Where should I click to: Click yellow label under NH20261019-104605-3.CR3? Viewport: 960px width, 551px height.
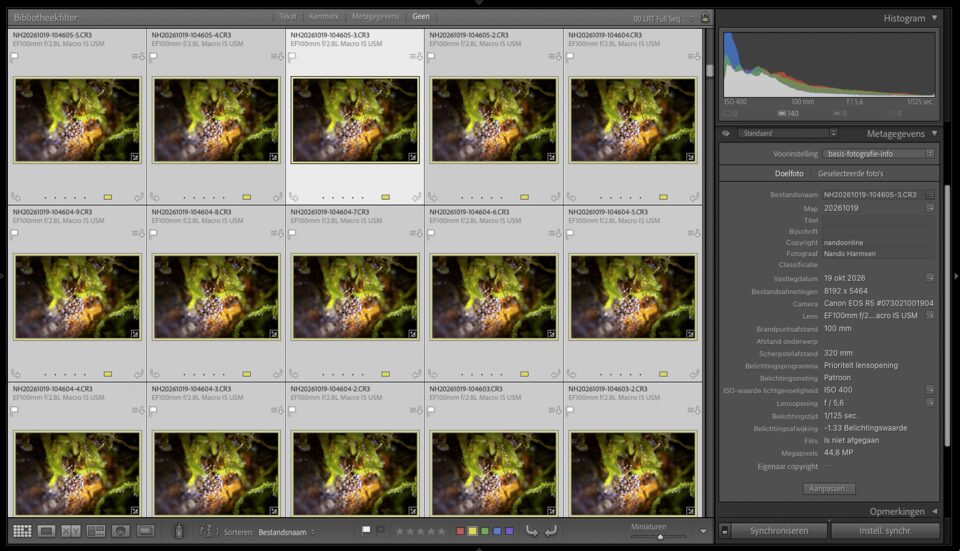pyautogui.click(x=386, y=197)
